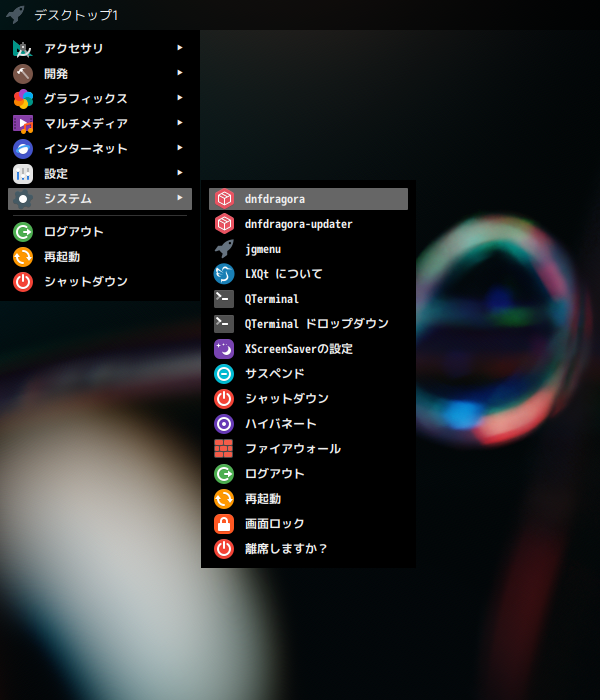600x700 pixels.
Task: Select サスペンド in the submenu
Action: (x=308, y=374)
